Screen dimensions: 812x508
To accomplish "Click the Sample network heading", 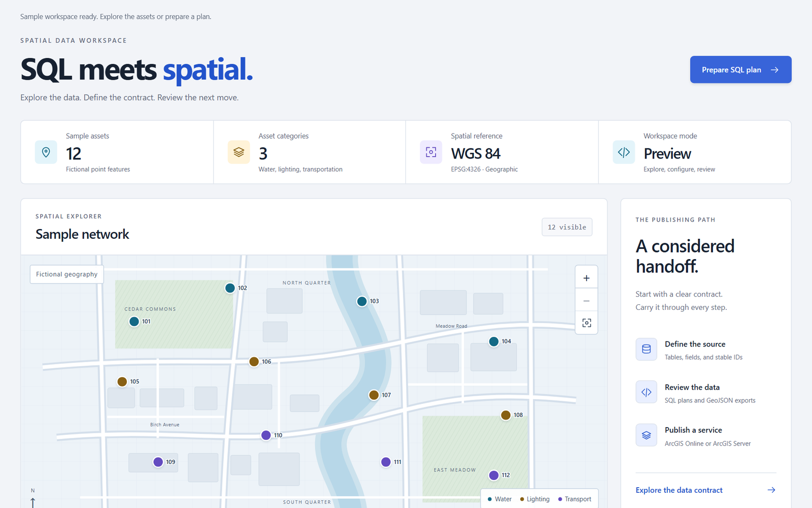I will click(82, 234).
